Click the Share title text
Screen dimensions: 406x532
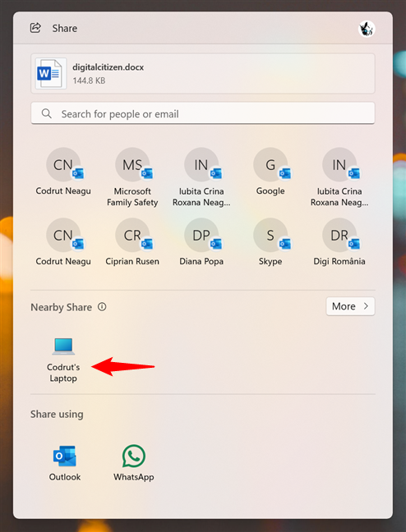click(65, 28)
